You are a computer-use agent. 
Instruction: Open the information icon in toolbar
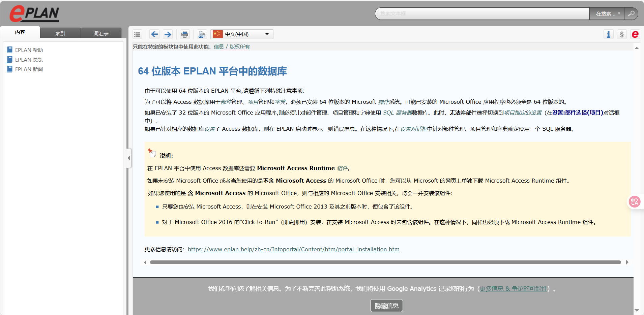coord(609,34)
